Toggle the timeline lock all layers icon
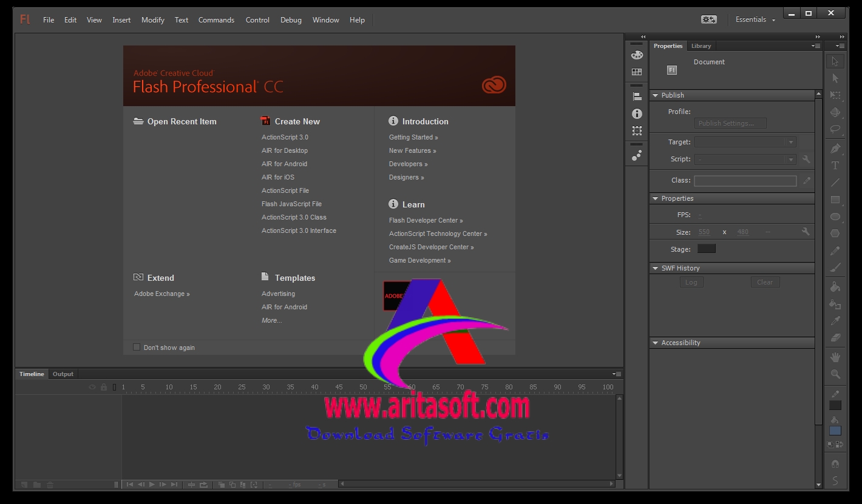Viewport: 862px width, 504px height. pyautogui.click(x=104, y=387)
